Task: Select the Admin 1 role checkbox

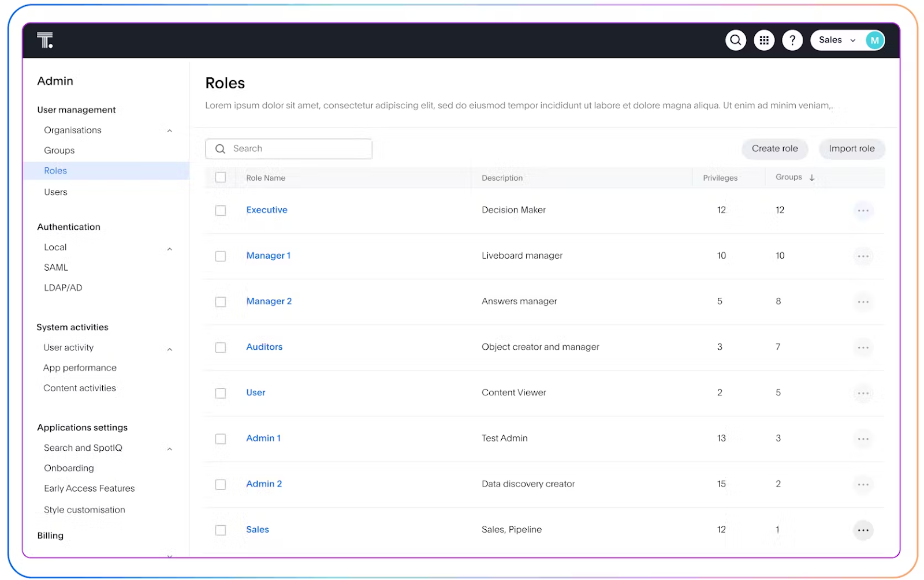Action: point(221,439)
